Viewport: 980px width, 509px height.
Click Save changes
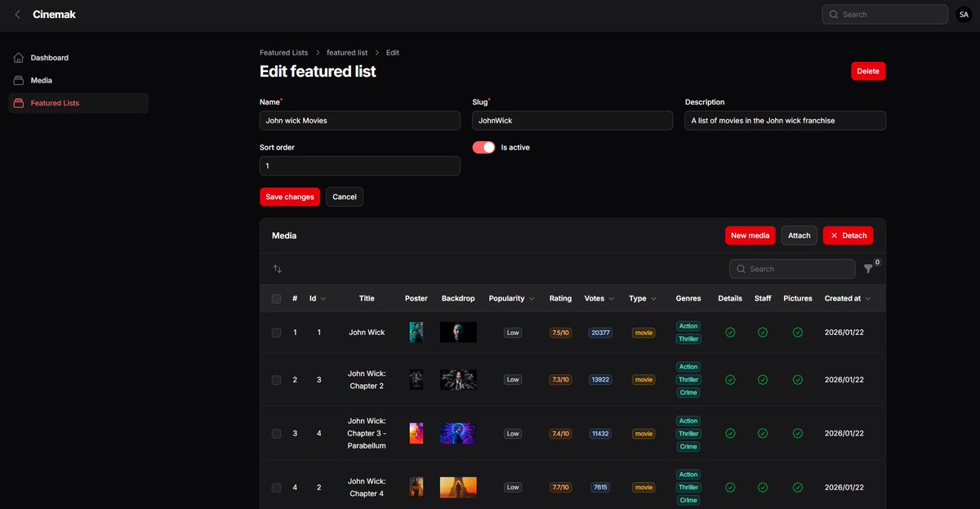tap(290, 197)
